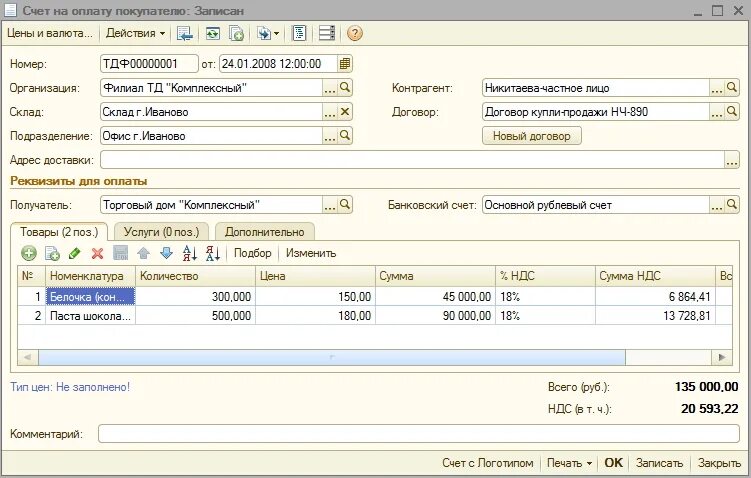Image resolution: width=751 pixels, height=478 pixels.
Task: Open the Банковский счет ellipsis button
Action: [x=717, y=205]
